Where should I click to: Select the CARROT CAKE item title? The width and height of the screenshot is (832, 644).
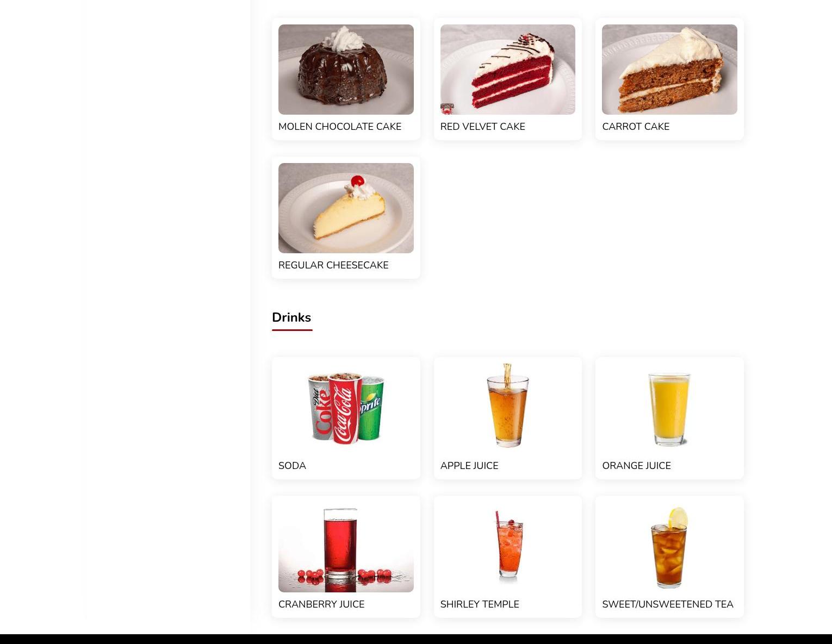(x=636, y=127)
